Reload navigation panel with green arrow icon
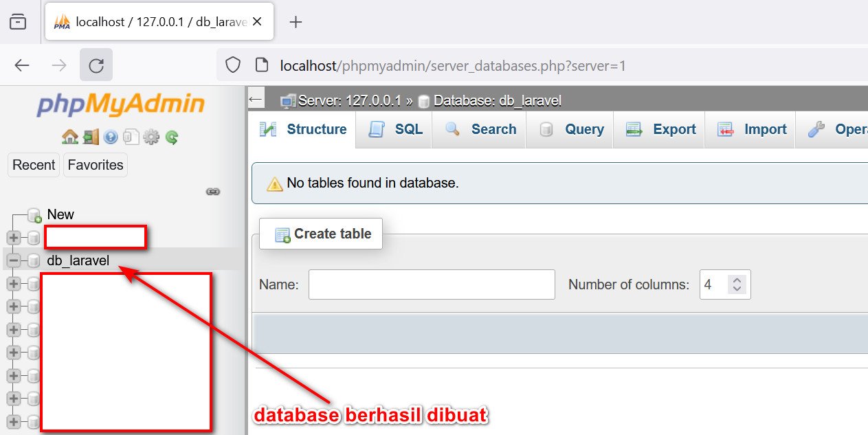Viewport: 868px width, 435px height. tap(172, 137)
